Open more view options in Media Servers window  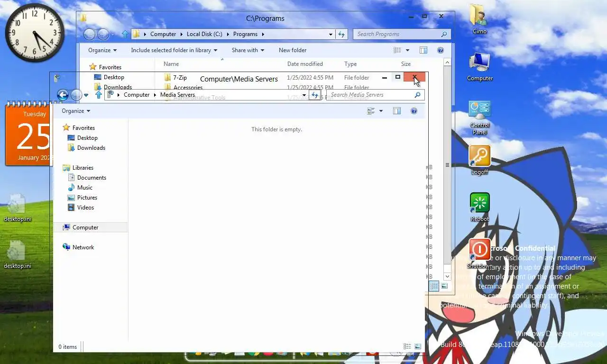(x=381, y=111)
